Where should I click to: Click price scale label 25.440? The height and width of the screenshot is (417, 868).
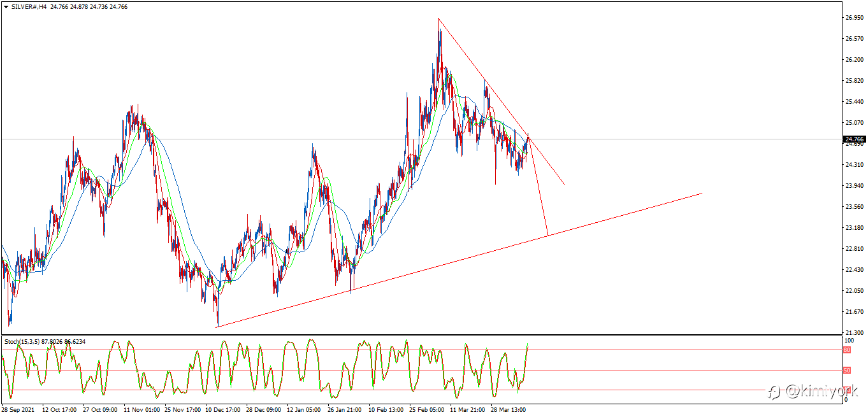[x=854, y=102]
